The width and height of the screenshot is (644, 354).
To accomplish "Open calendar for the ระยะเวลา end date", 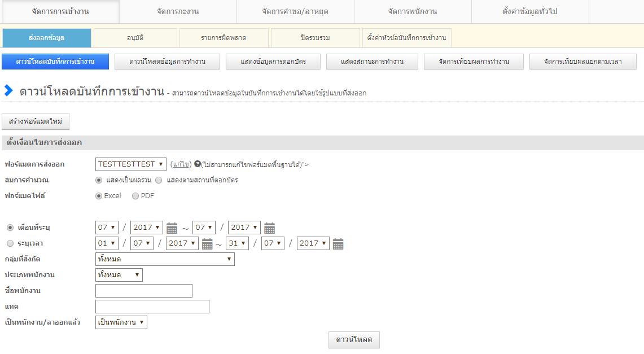I will [338, 244].
